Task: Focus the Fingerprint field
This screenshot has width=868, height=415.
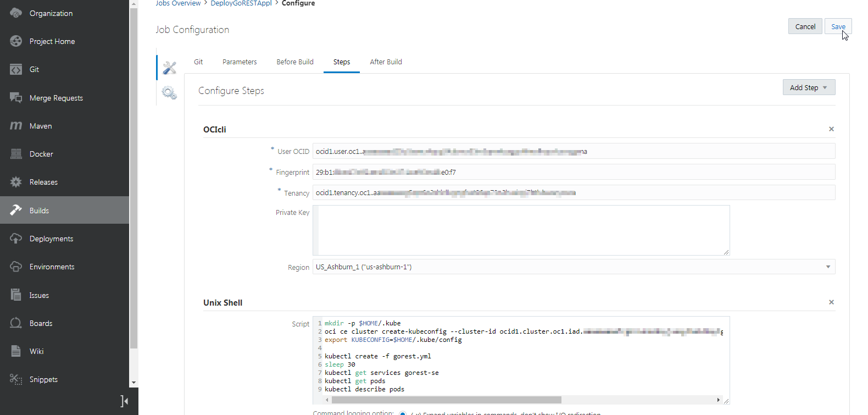Action: point(574,172)
